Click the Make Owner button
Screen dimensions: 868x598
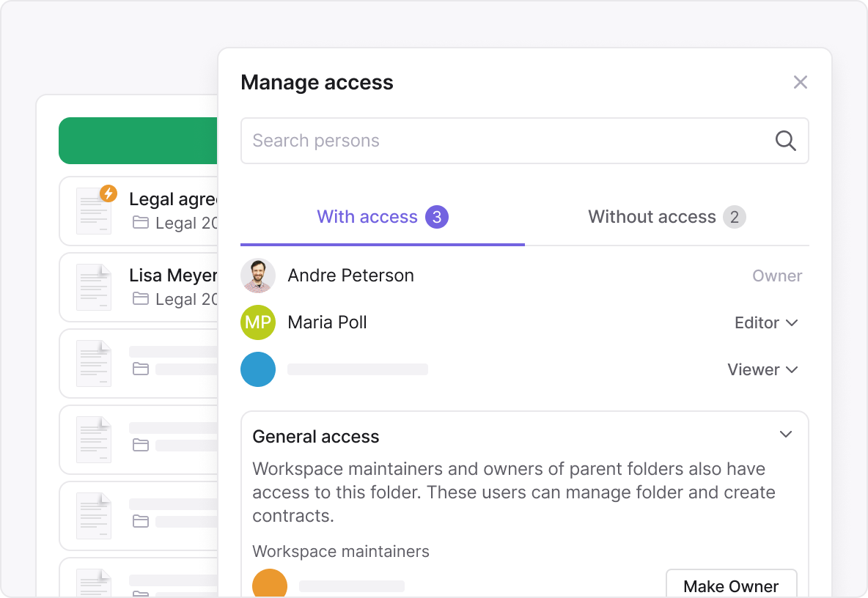pyautogui.click(x=731, y=586)
